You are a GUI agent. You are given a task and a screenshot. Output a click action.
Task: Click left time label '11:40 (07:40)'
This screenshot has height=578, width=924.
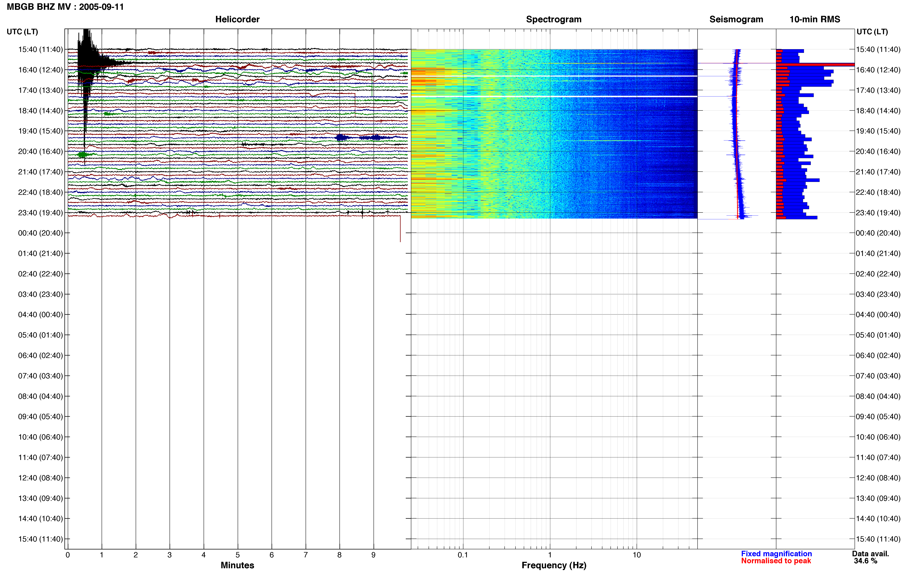[x=41, y=457]
